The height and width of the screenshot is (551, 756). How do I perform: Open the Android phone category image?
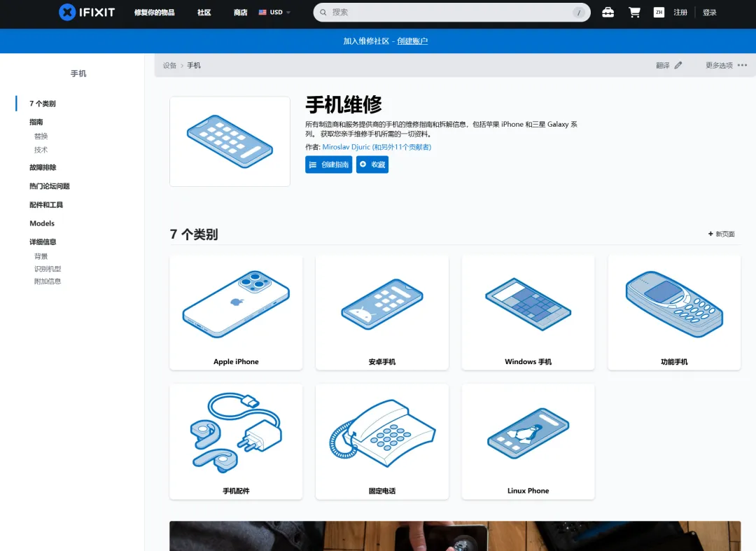point(382,304)
